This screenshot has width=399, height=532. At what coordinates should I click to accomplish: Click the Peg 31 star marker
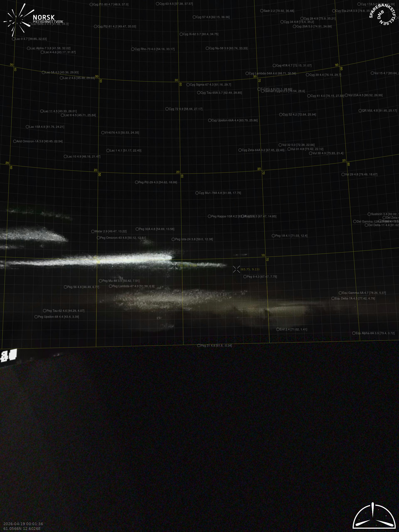199,346
